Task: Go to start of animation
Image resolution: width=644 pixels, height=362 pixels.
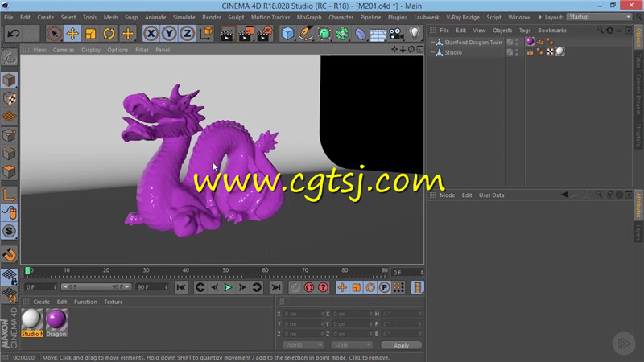Action: (181, 287)
